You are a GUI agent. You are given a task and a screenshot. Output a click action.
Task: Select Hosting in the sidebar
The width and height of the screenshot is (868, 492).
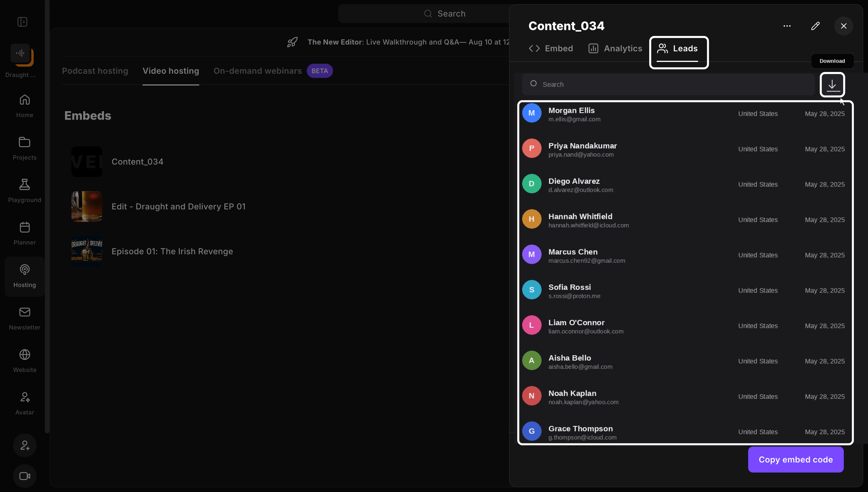[x=25, y=276]
